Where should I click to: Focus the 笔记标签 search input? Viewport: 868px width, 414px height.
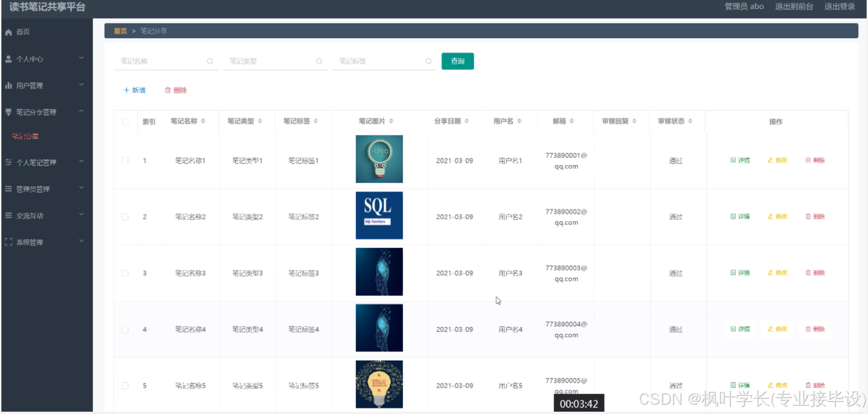point(384,61)
